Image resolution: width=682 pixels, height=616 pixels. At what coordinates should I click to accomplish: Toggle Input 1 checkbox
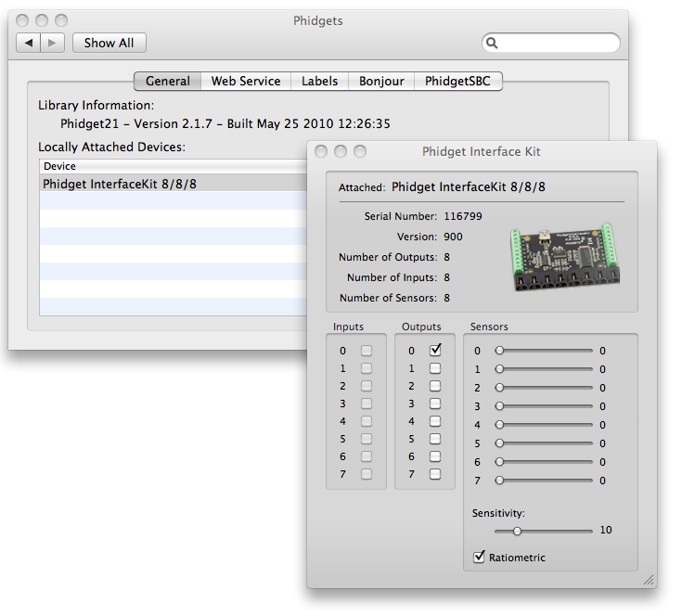367,368
